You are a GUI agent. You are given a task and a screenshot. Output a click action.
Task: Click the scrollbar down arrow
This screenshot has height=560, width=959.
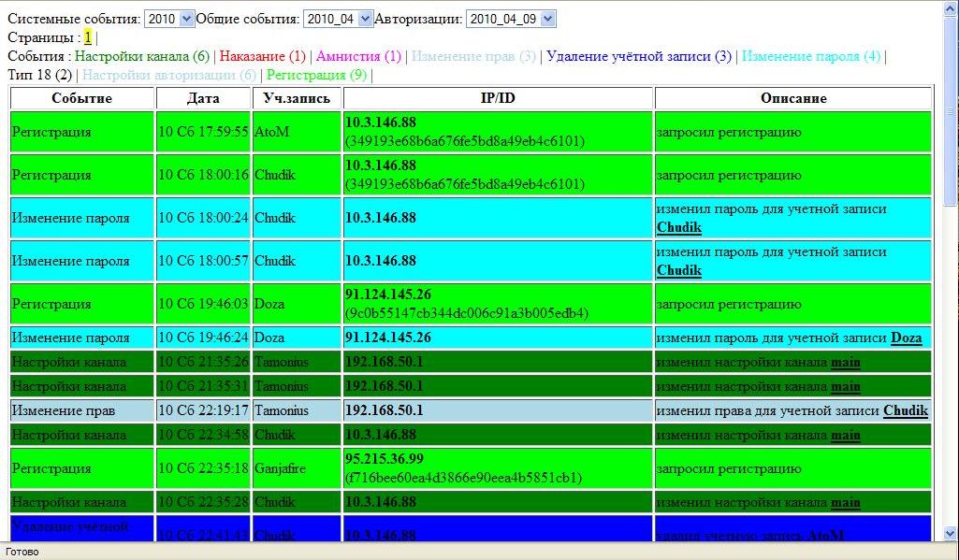tap(951, 533)
